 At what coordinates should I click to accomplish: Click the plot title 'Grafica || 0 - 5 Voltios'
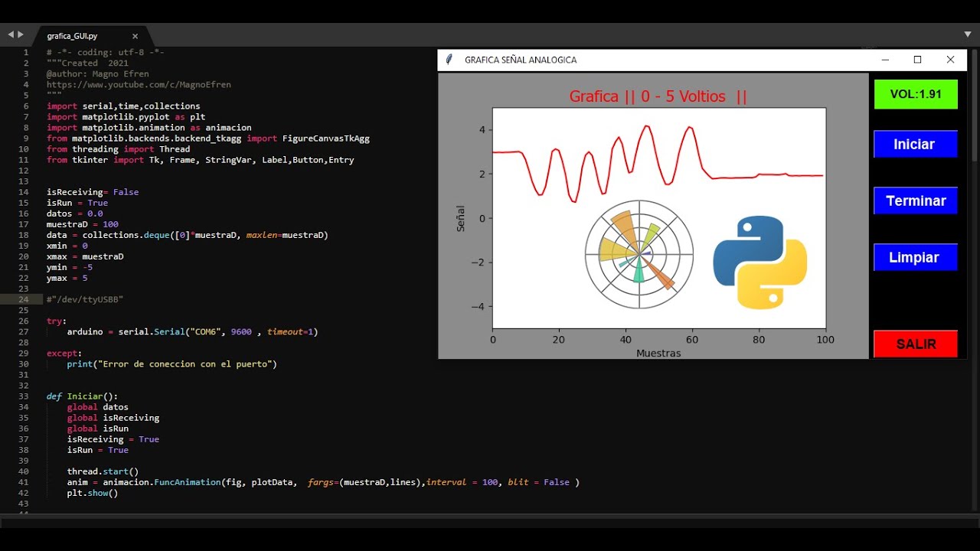658,96
